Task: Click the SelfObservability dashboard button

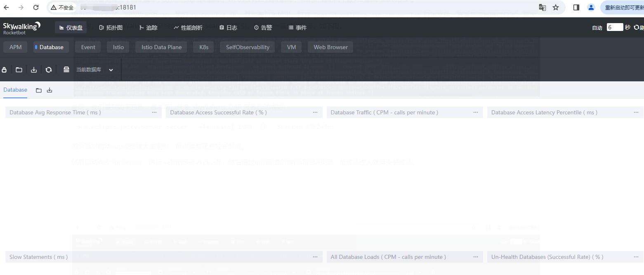Action: [248, 47]
